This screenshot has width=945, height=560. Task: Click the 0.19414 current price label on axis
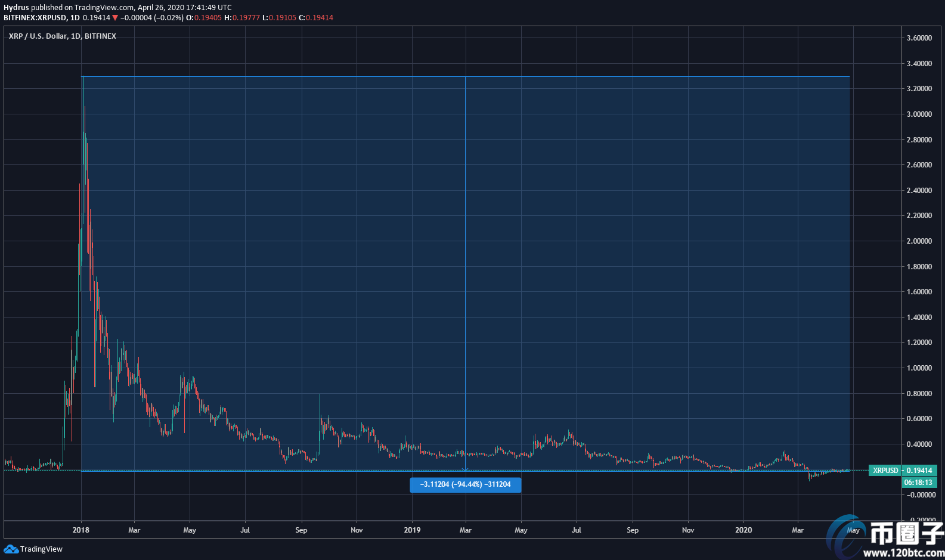pyautogui.click(x=919, y=471)
